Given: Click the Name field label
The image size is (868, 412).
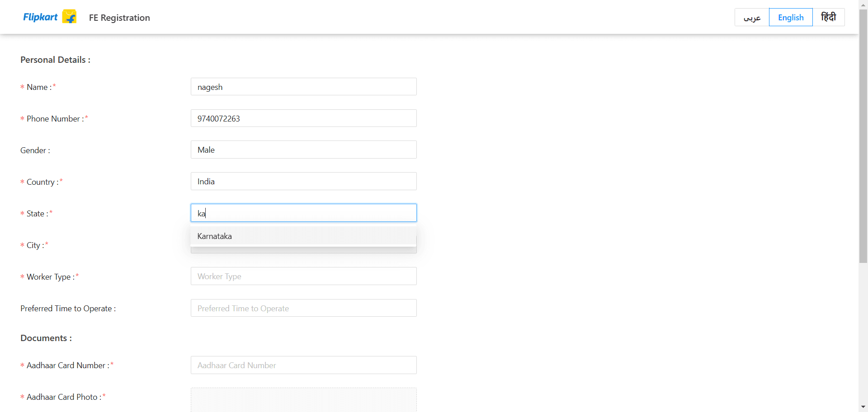Looking at the screenshot, I should coord(38,87).
